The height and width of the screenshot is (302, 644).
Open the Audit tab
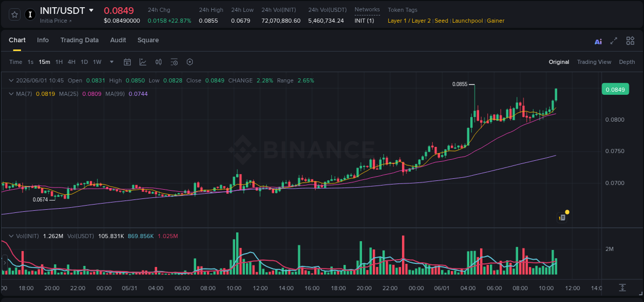coord(118,40)
